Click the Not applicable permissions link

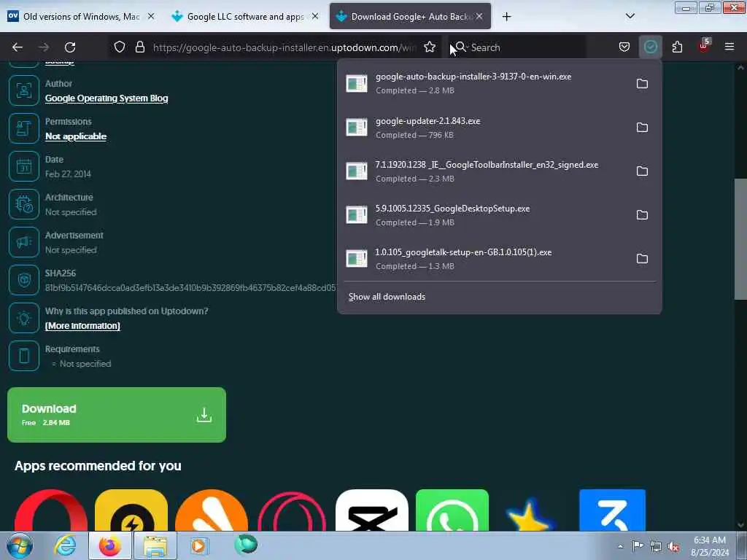pyautogui.click(x=76, y=136)
